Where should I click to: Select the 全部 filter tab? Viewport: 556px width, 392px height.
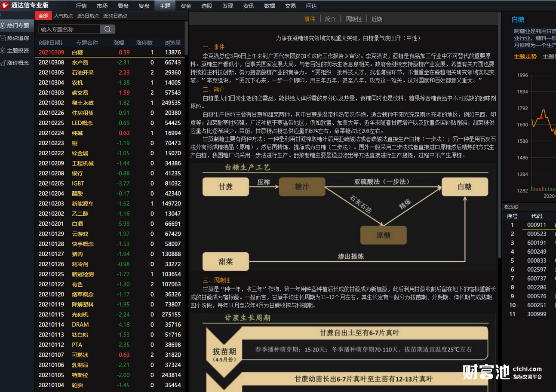point(43,16)
